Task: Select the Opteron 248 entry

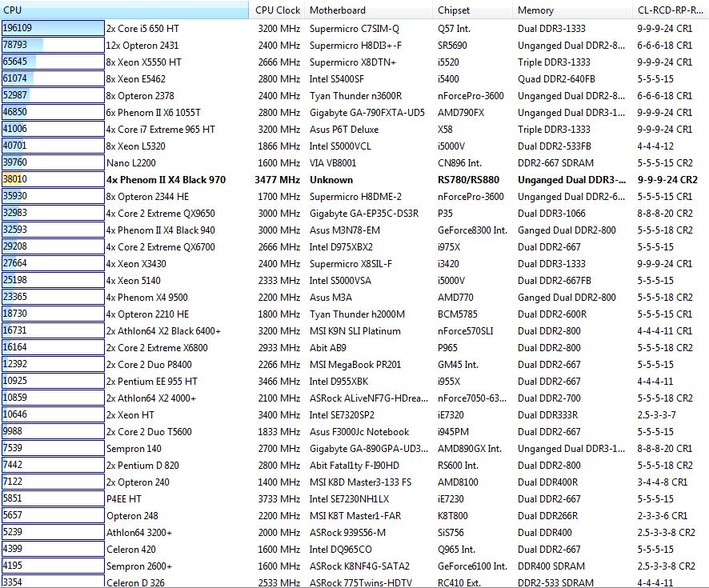Action: 133,516
